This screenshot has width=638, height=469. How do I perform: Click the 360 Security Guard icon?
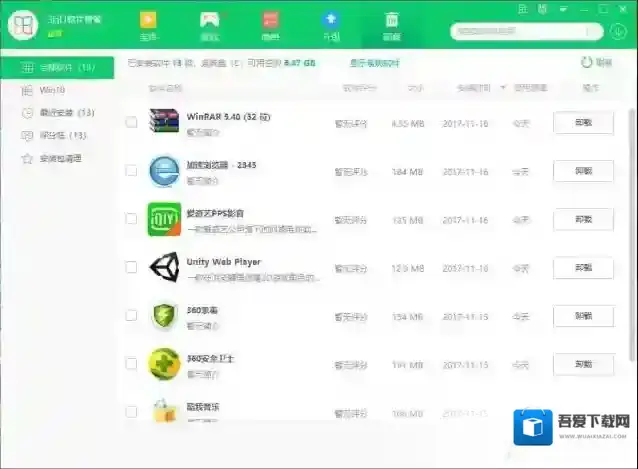tap(163, 363)
